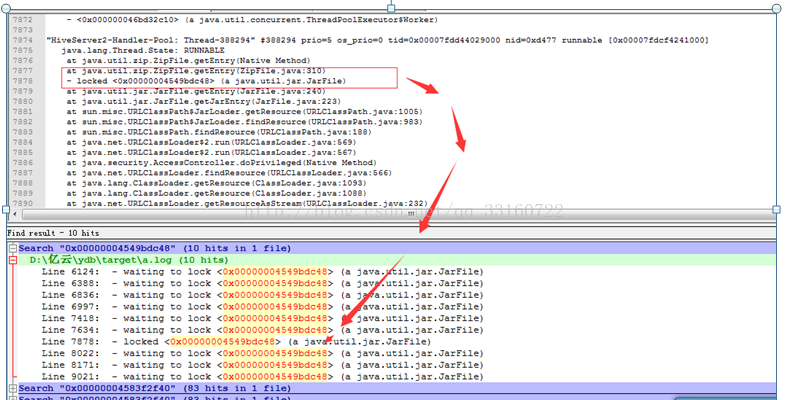
Task: Click the ZipFile.getEntry(Native Method) line
Action: tap(188, 61)
